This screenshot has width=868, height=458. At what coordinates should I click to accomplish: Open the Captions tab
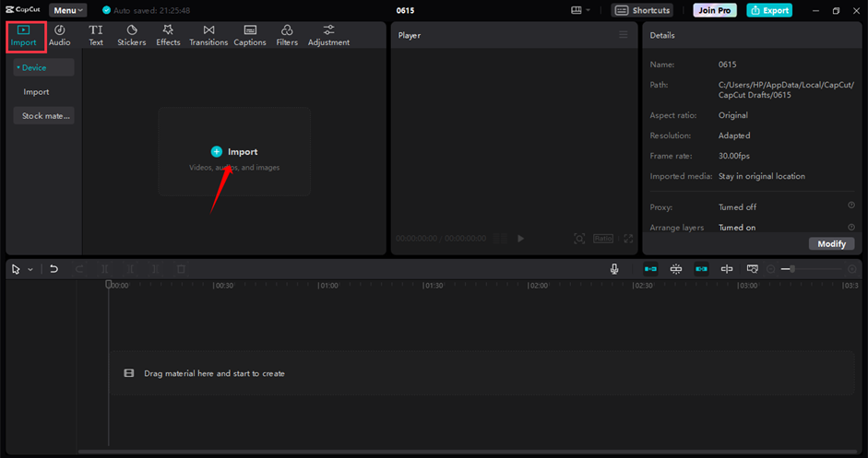tap(250, 36)
